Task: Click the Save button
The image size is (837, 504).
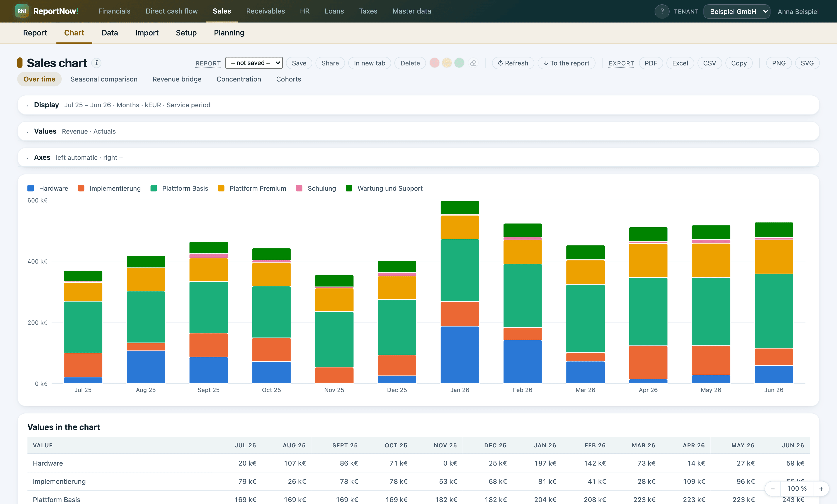Action: tap(299, 63)
